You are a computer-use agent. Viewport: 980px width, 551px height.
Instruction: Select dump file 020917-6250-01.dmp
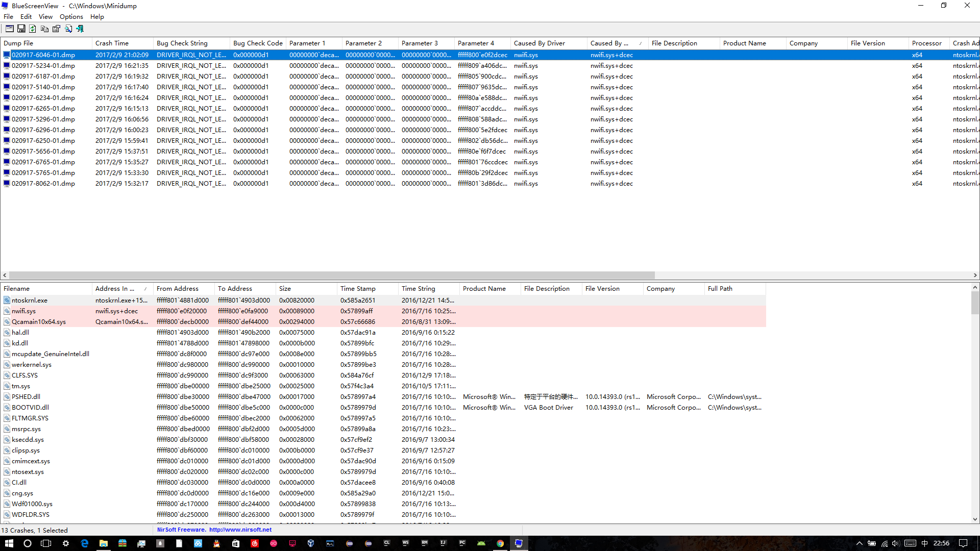point(43,141)
